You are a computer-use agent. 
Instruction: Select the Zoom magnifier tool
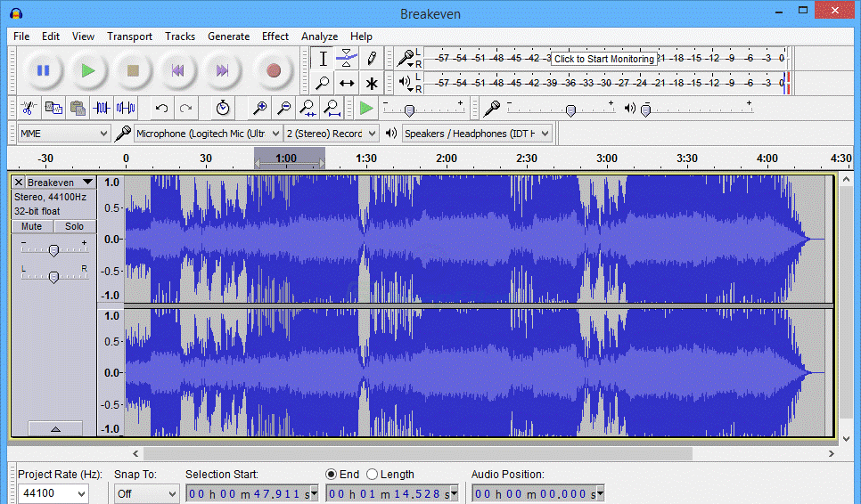[323, 84]
